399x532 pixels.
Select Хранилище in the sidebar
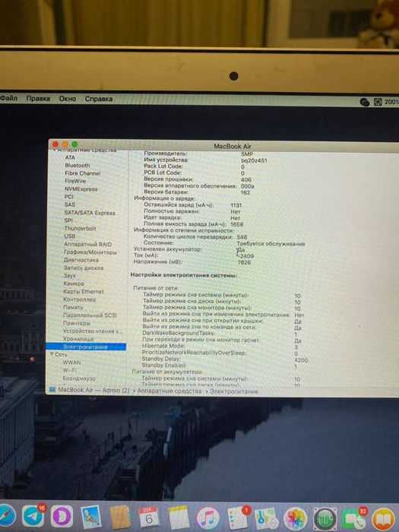78,339
